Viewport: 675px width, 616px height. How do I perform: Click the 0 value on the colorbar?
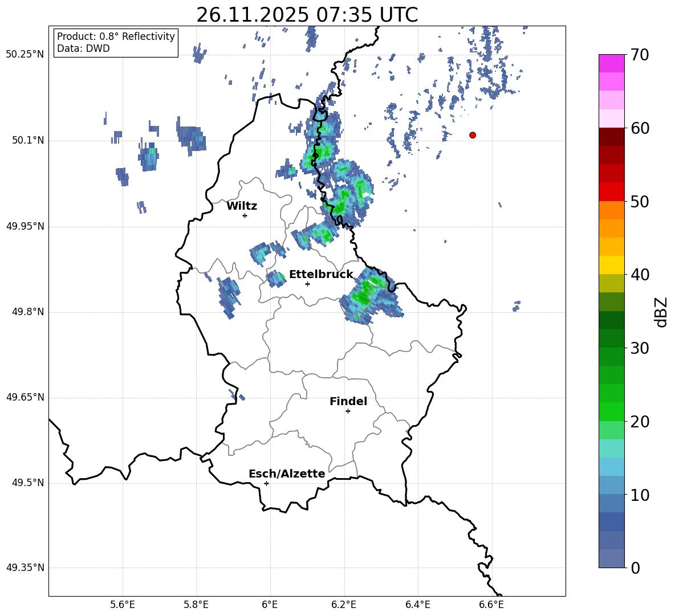(636, 568)
